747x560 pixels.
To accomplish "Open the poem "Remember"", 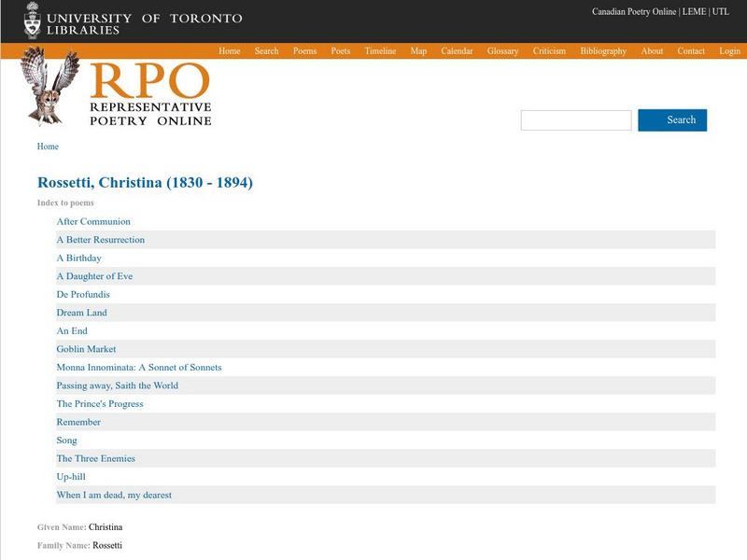I will point(78,422).
